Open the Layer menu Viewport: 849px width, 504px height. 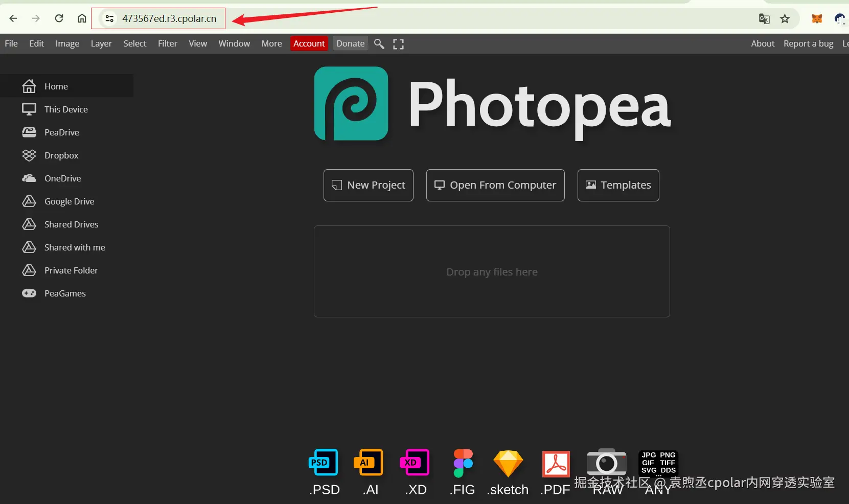(101, 43)
